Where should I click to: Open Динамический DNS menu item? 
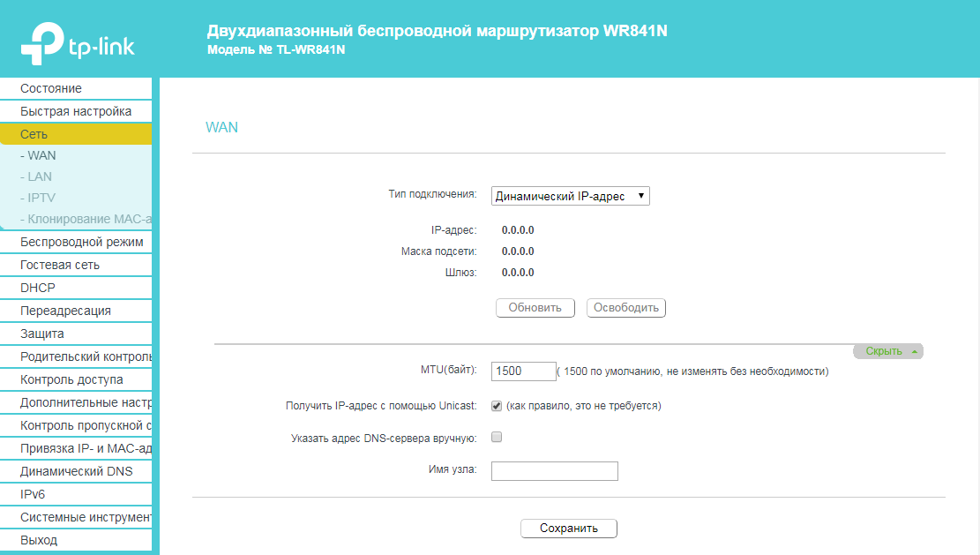pyautogui.click(x=76, y=471)
